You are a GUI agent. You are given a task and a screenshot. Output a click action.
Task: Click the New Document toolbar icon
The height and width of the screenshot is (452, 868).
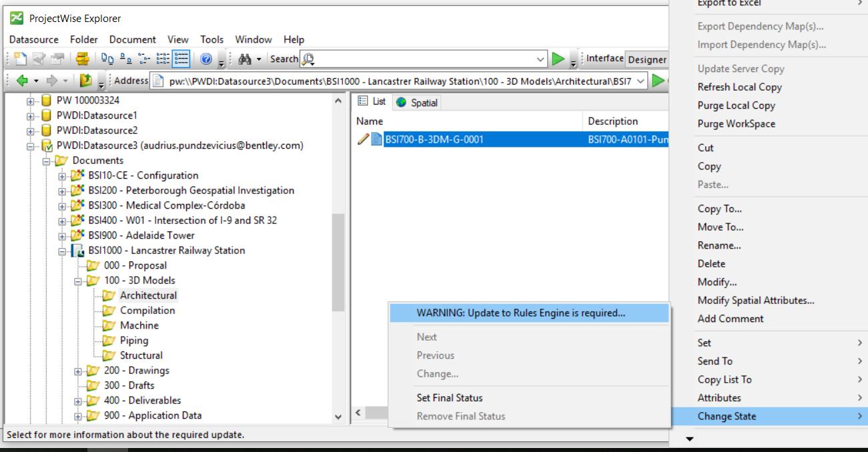(21, 59)
